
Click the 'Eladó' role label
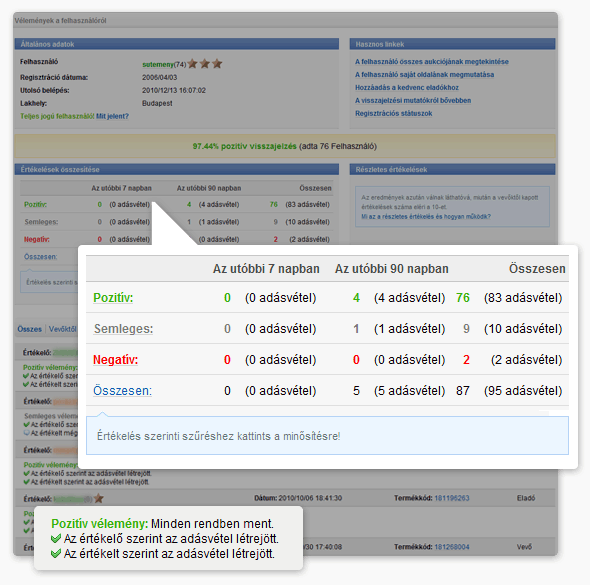coord(525,498)
